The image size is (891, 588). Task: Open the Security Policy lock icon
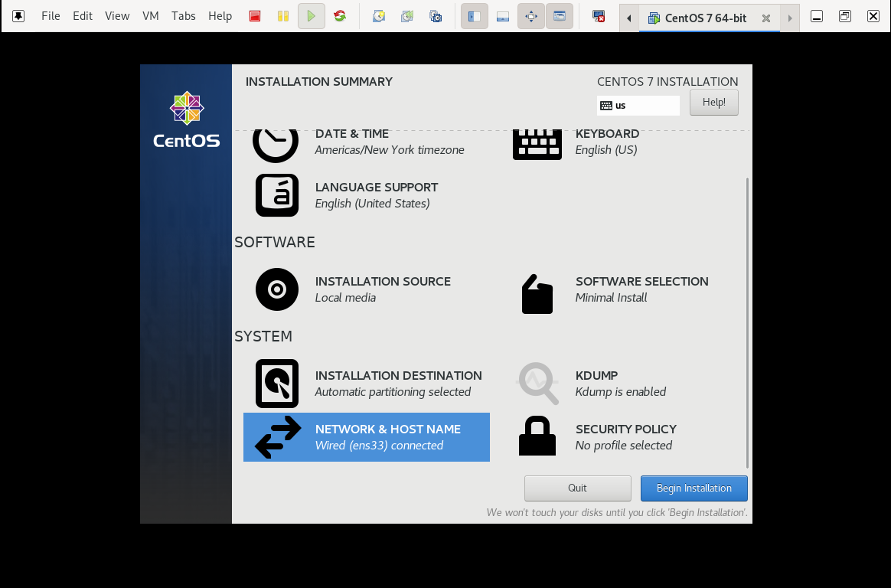537,436
